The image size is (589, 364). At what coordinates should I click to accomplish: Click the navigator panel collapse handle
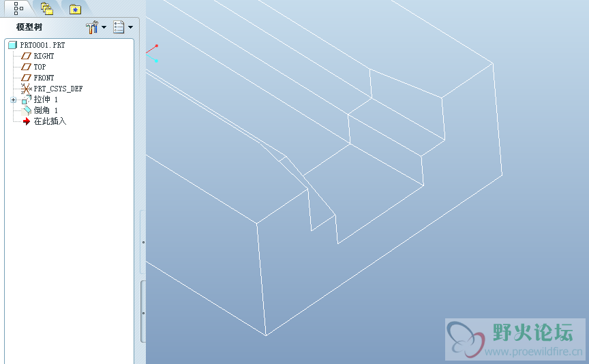point(143,242)
